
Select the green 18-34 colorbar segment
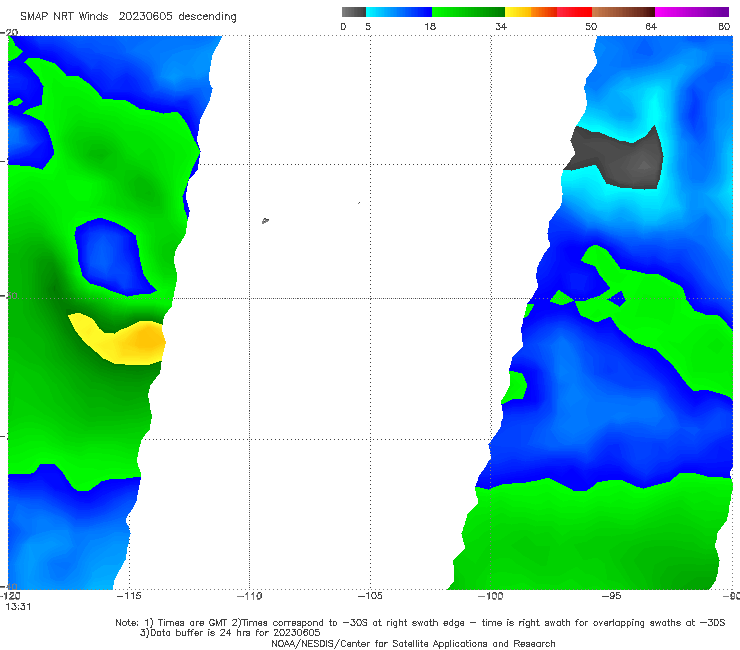point(468,12)
